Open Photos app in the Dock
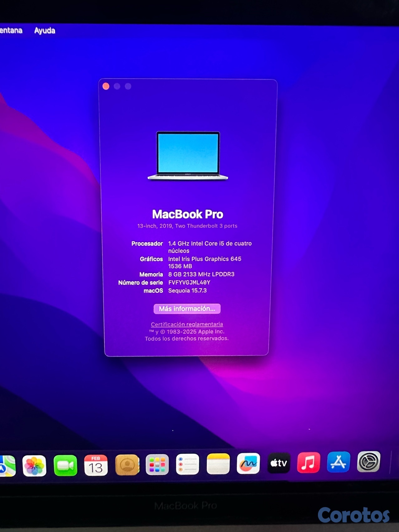The height and width of the screenshot is (532, 399). point(34,466)
